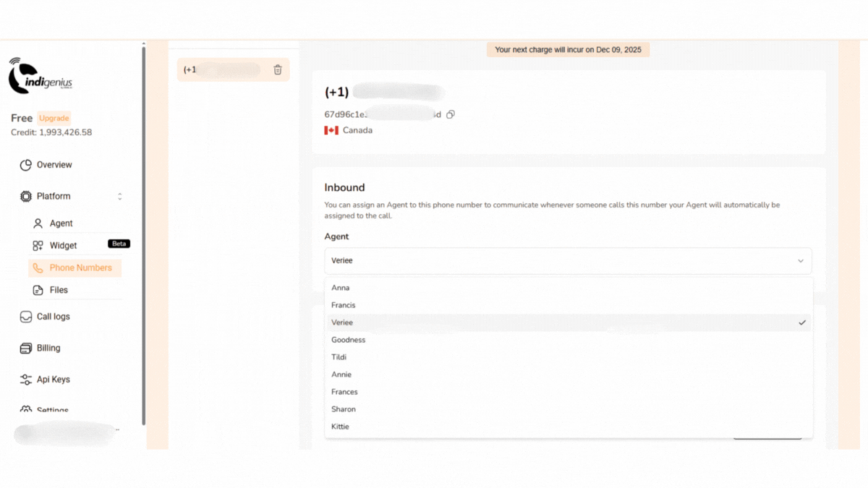Click the Platform chip icon
868x488 pixels.
(26, 196)
